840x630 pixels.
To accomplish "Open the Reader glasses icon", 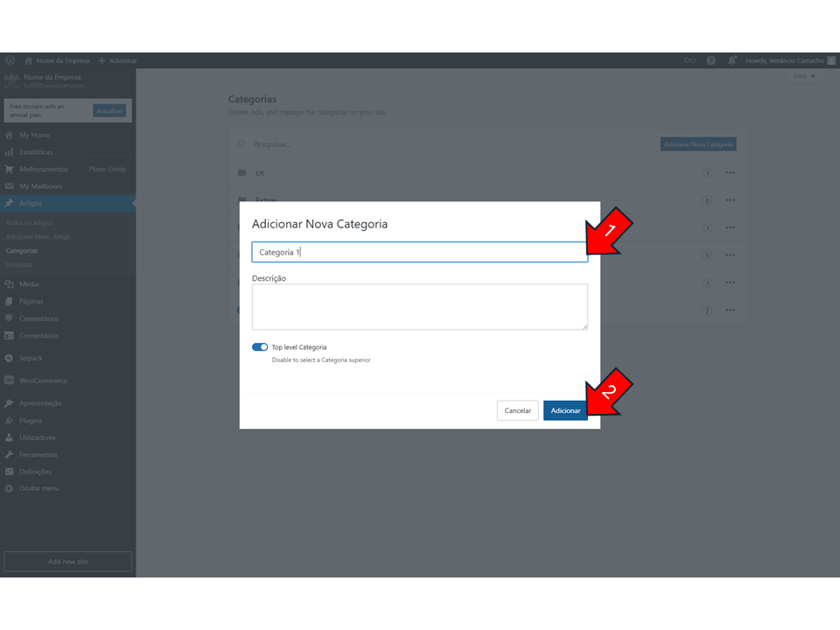I will [x=689, y=60].
